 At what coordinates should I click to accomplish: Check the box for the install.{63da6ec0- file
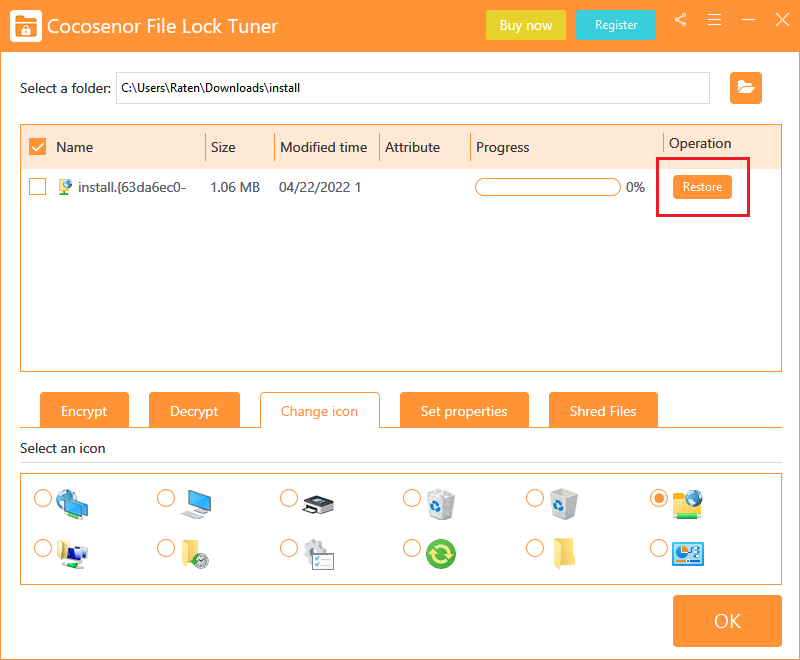pos(38,187)
